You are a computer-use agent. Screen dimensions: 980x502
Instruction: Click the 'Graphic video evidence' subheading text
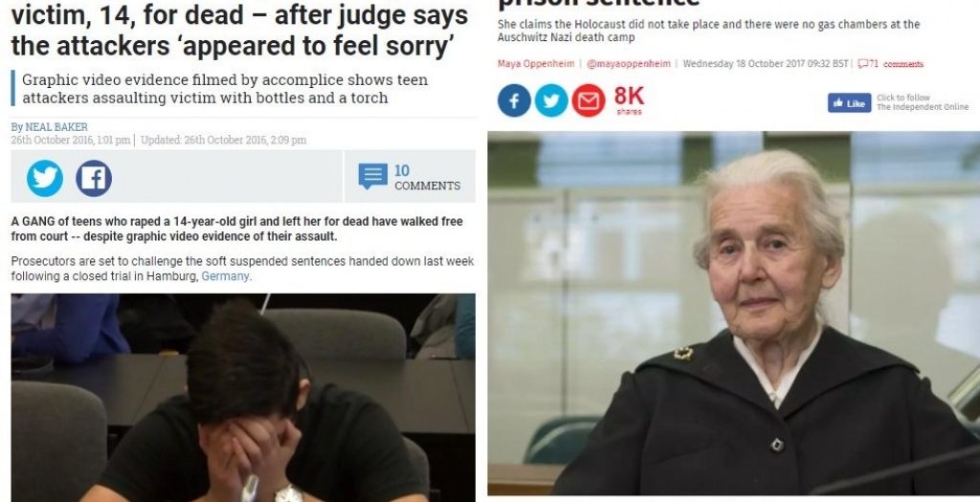coord(225,89)
